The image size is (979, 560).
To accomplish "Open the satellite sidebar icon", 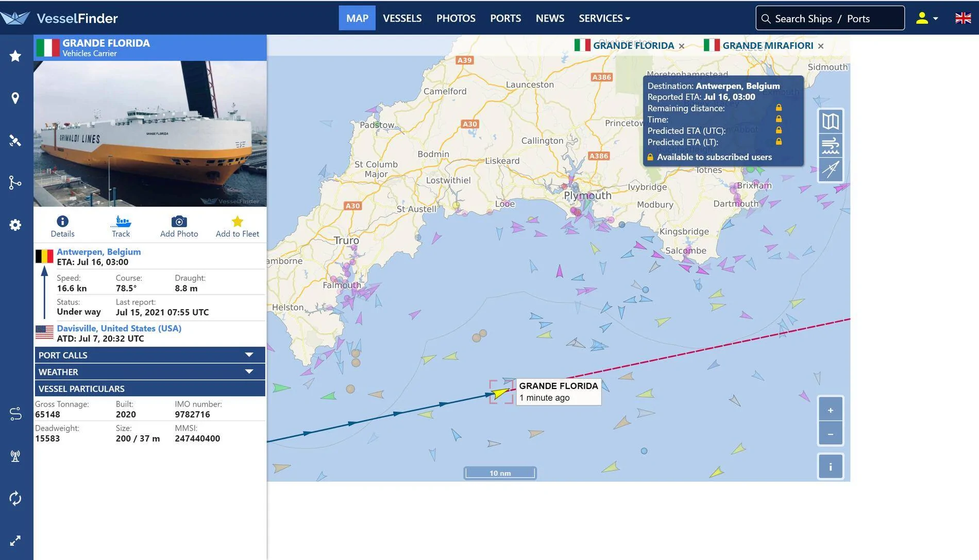I will (15, 141).
